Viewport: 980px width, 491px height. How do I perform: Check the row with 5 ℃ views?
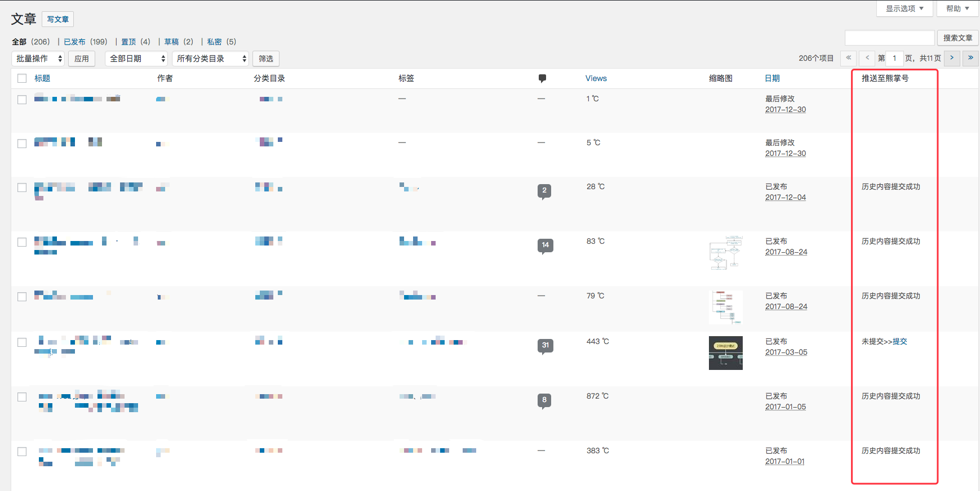pos(22,144)
